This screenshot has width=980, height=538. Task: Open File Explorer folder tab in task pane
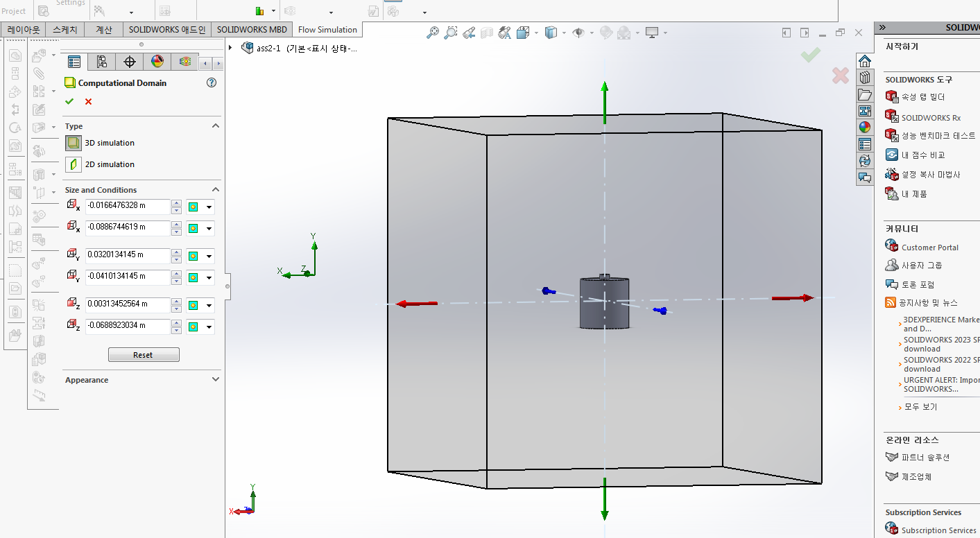click(864, 94)
